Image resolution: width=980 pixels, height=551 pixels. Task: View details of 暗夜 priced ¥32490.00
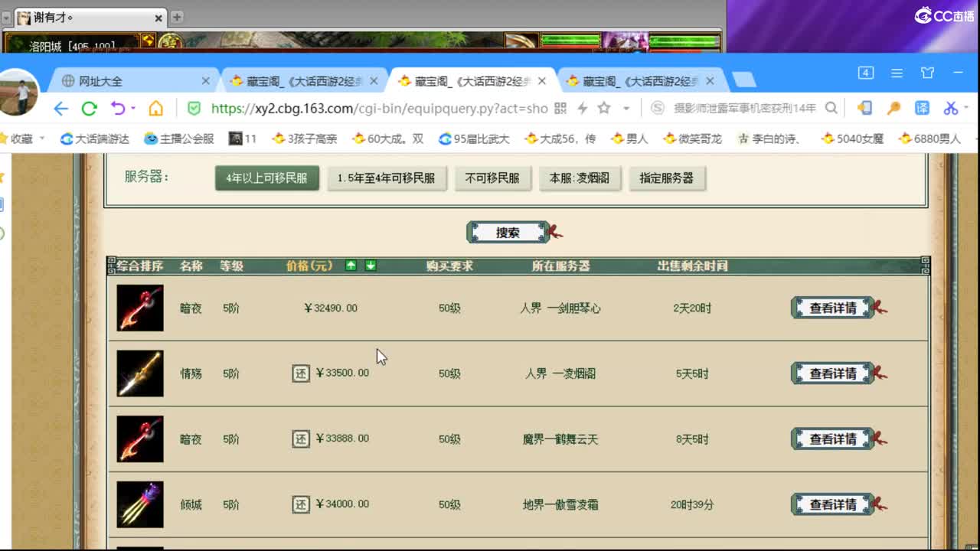click(833, 308)
